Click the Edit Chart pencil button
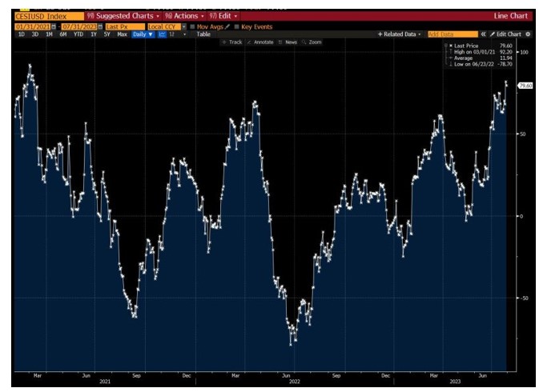 (505, 34)
